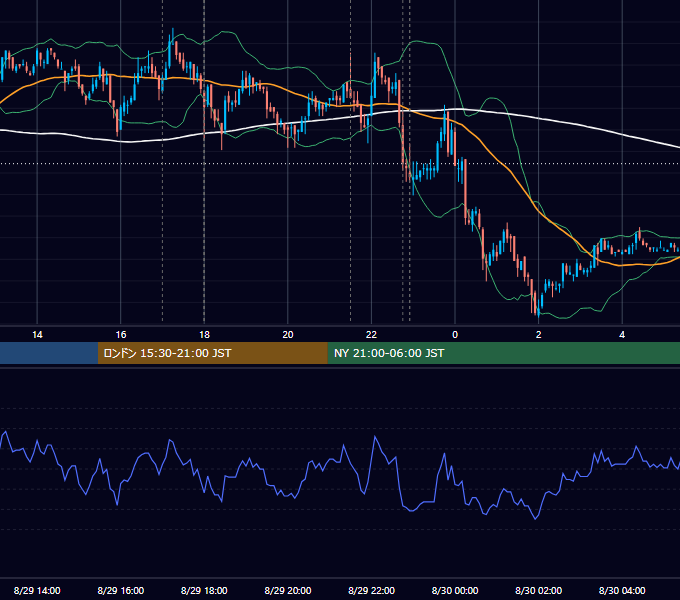Click the 14 hour label on price chart axis
Image resolution: width=680 pixels, height=600 pixels.
point(37,335)
